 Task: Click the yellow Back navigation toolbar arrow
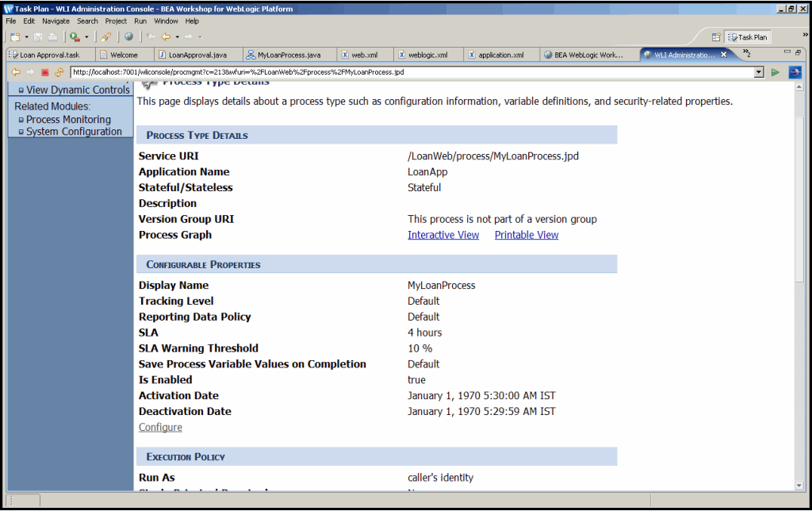pos(166,36)
